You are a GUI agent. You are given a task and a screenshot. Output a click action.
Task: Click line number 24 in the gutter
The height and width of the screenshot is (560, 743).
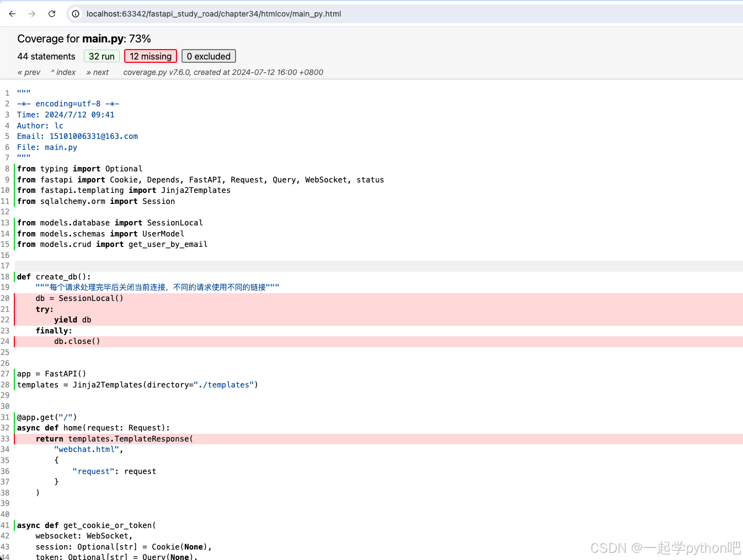point(5,341)
